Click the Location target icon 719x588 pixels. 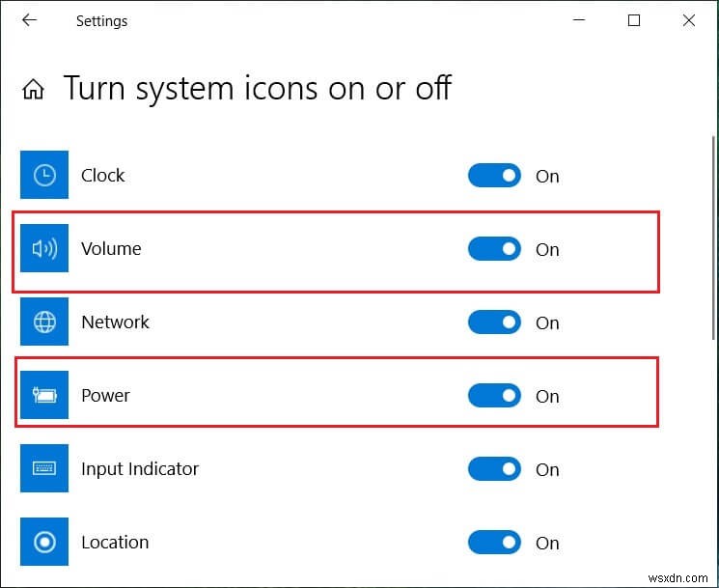tap(44, 543)
